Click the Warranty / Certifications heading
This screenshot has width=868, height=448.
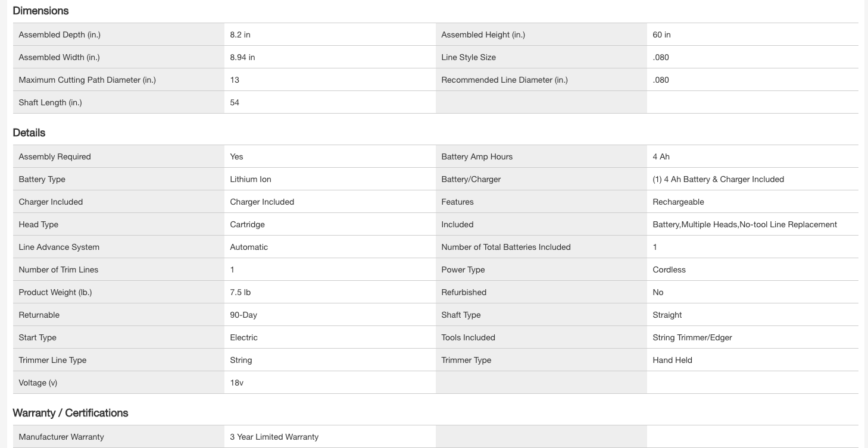tap(70, 413)
